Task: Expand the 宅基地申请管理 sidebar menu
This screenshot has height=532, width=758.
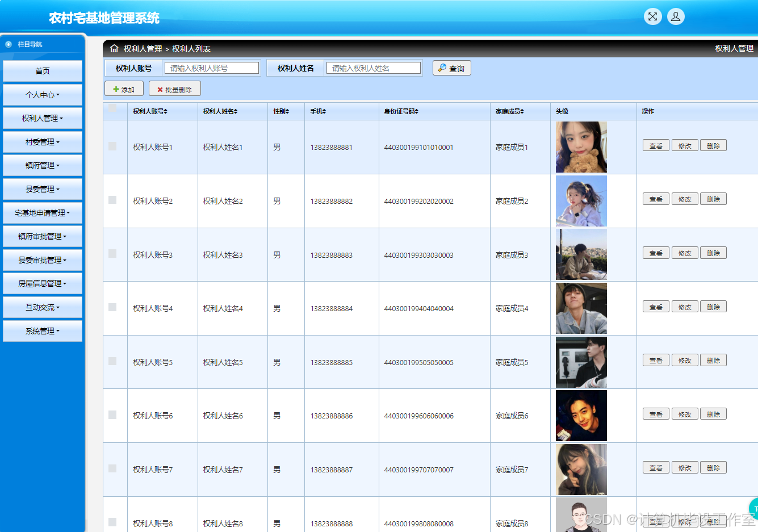Action: (x=43, y=213)
